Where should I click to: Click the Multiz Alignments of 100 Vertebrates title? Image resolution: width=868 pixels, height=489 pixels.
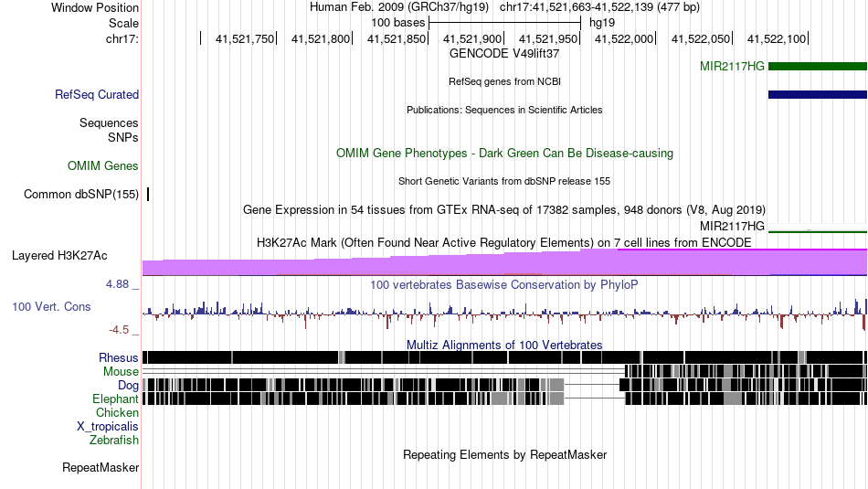coord(504,345)
